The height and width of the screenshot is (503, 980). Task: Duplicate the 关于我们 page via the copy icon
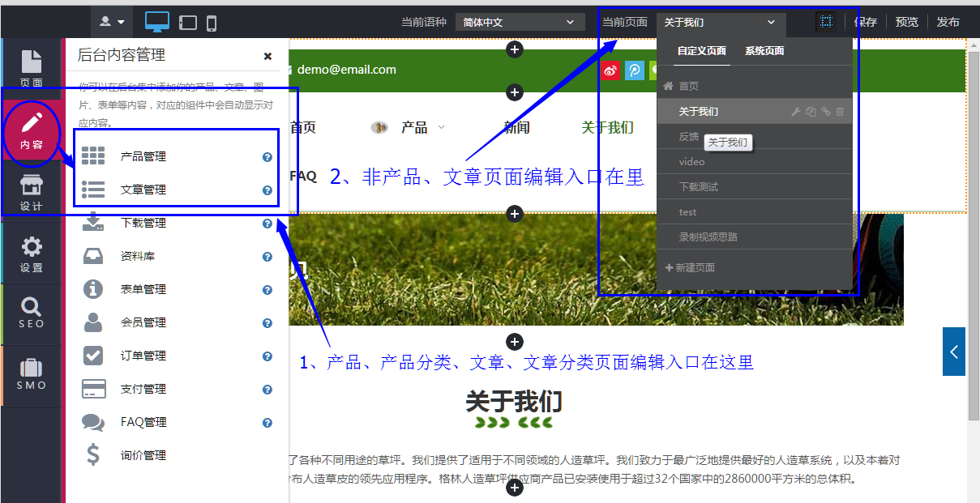pos(811,111)
